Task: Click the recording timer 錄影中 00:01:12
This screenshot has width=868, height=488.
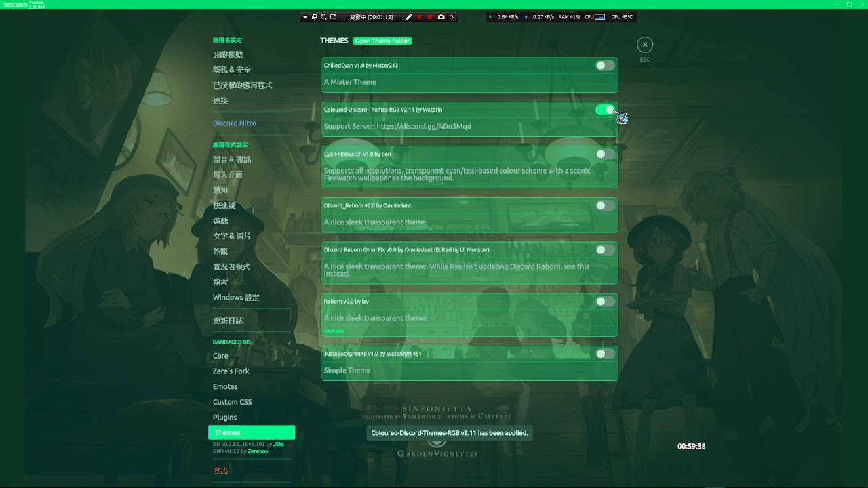Action: [371, 17]
